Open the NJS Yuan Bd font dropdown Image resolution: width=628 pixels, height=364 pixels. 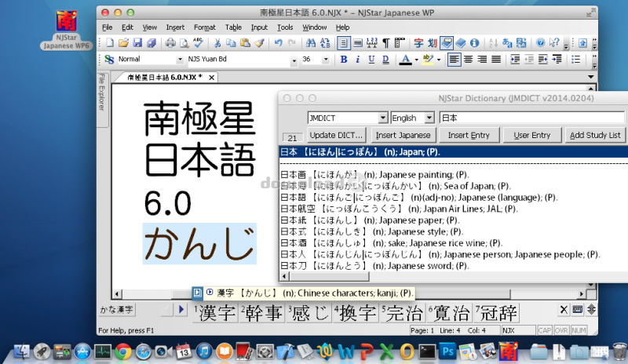(x=294, y=60)
